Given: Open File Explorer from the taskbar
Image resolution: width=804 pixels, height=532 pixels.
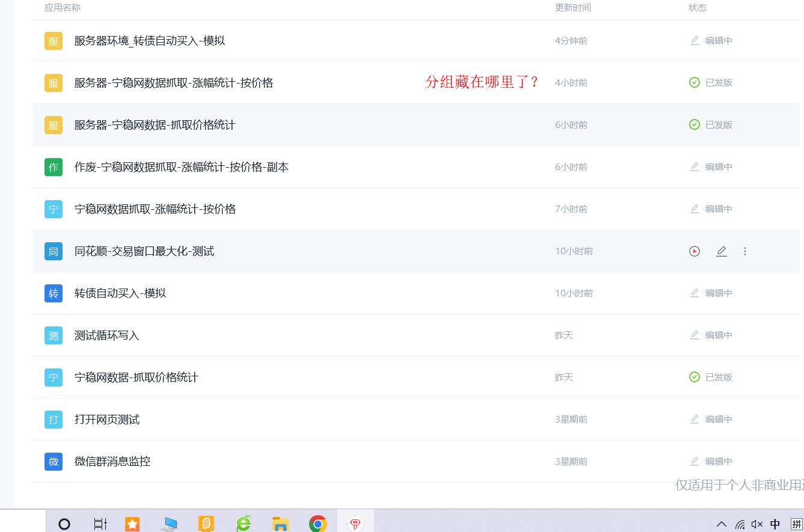Looking at the screenshot, I should [280, 524].
